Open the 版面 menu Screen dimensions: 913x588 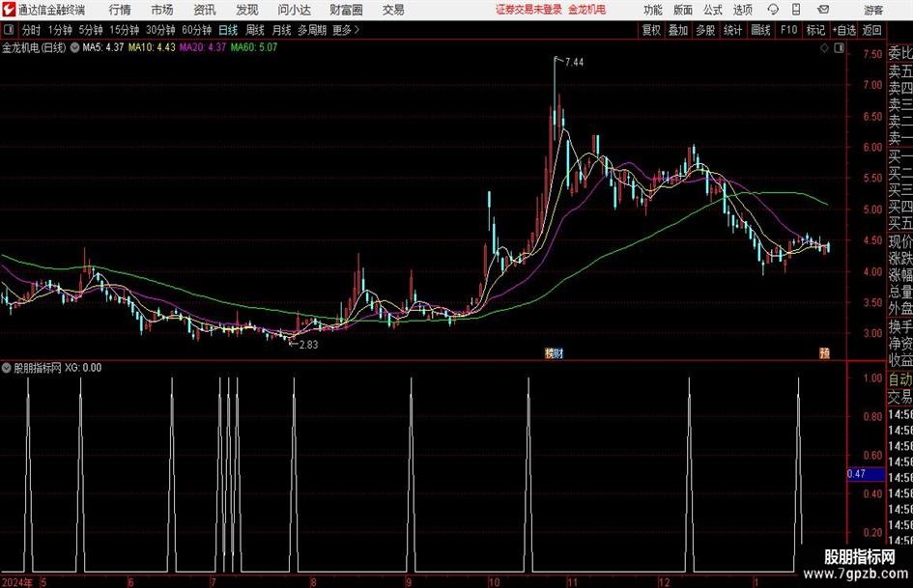coord(683,10)
